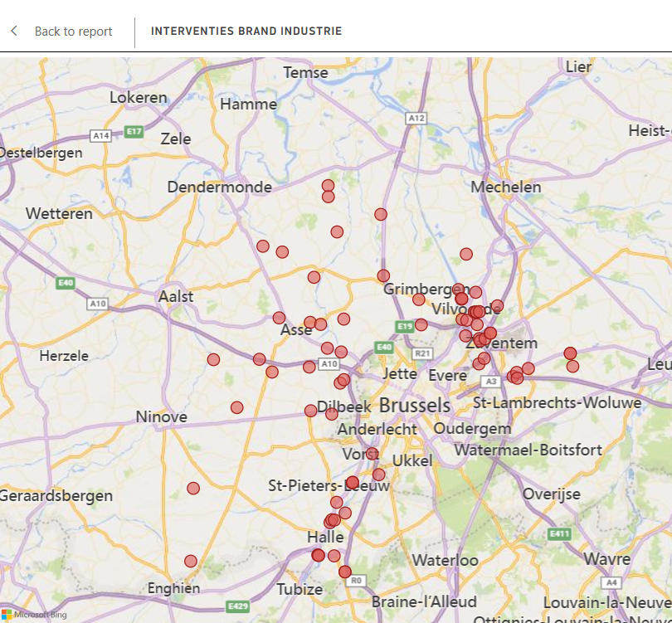Click the Interventies Brand Industrie title
Image resolution: width=672 pixels, height=623 pixels.
[x=246, y=32]
